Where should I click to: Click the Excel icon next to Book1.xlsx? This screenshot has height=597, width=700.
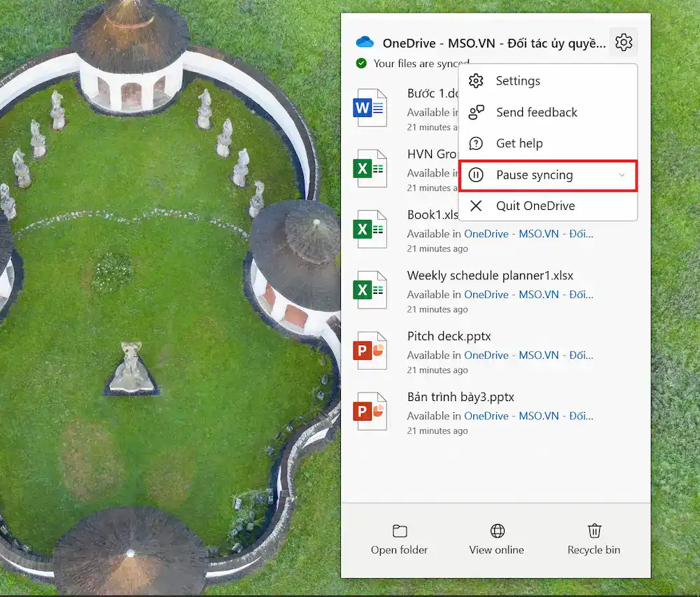pos(370,229)
